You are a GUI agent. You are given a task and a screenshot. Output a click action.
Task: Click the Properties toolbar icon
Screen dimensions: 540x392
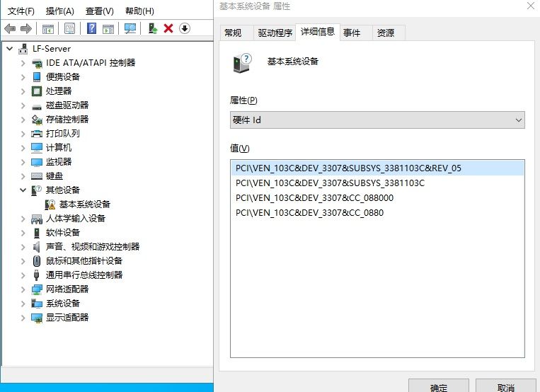click(x=69, y=28)
